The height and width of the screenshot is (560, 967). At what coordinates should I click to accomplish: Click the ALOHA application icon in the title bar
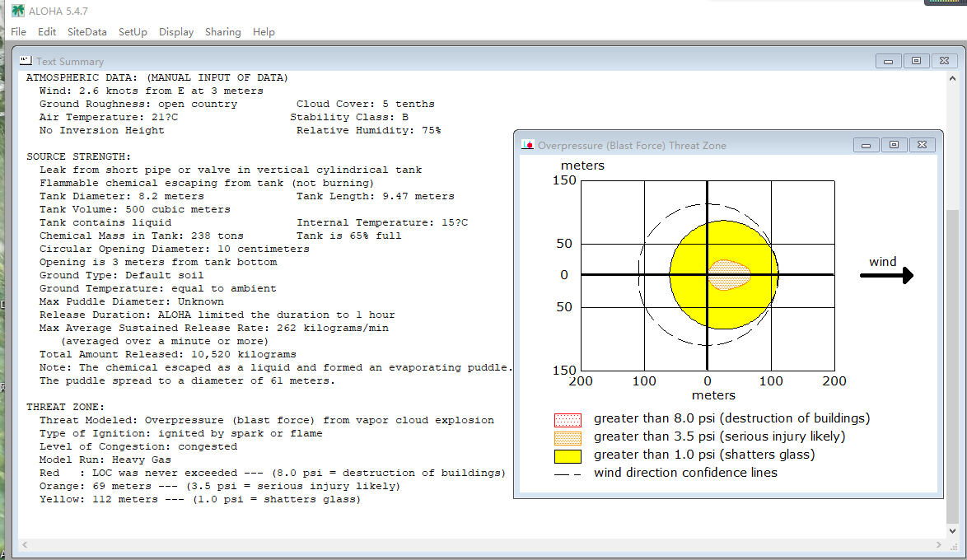click(x=18, y=11)
